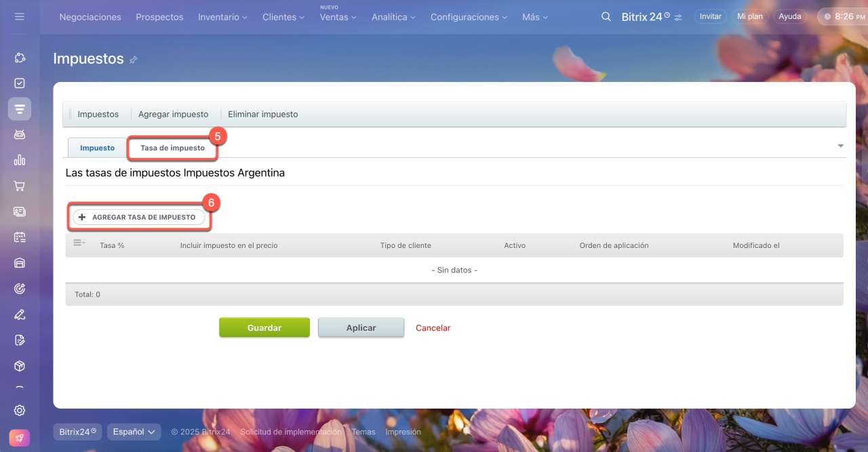Open the hamburger menu in the sidebar
868x452 pixels.
tap(19, 16)
